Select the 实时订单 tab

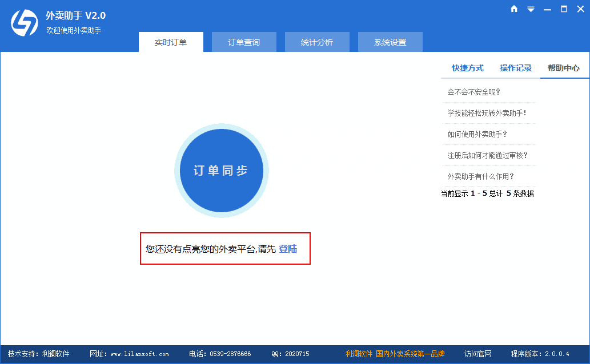pyautogui.click(x=171, y=42)
